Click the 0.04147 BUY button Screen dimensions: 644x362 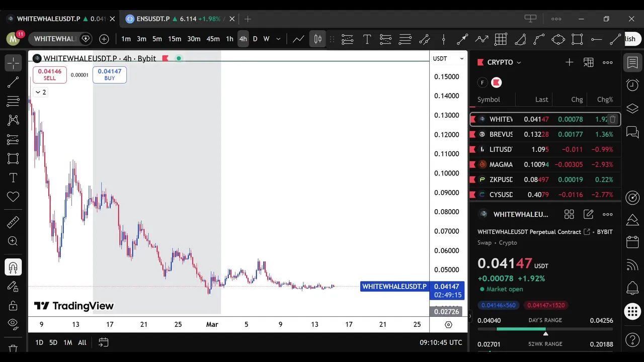click(109, 74)
